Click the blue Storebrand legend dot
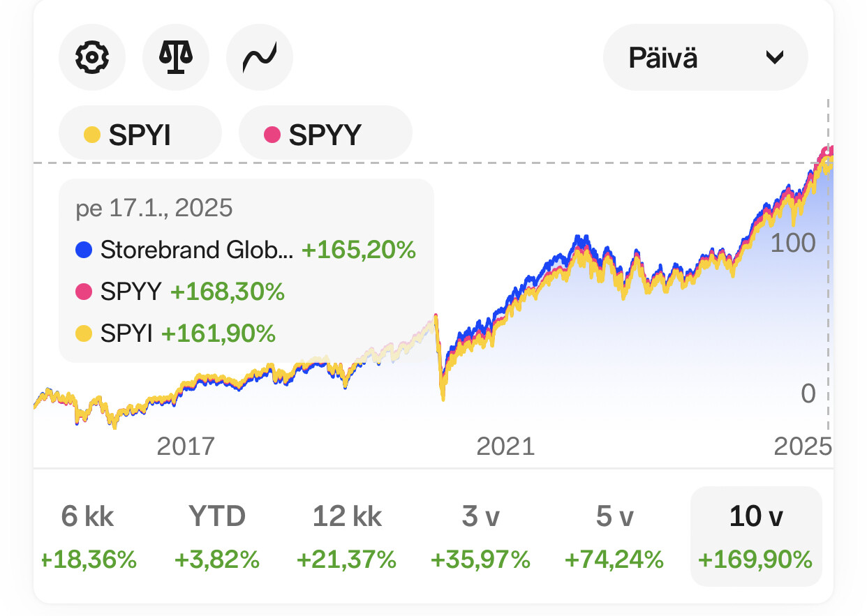The height and width of the screenshot is (616, 867). [x=84, y=250]
